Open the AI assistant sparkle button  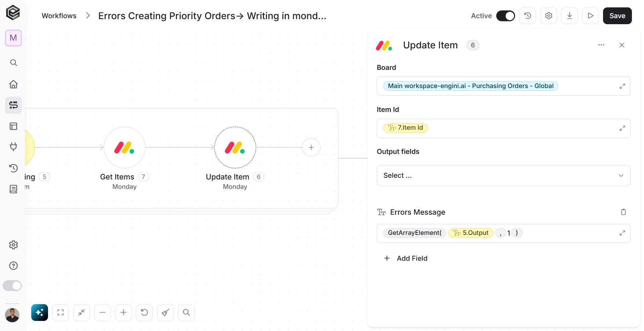[40, 313]
